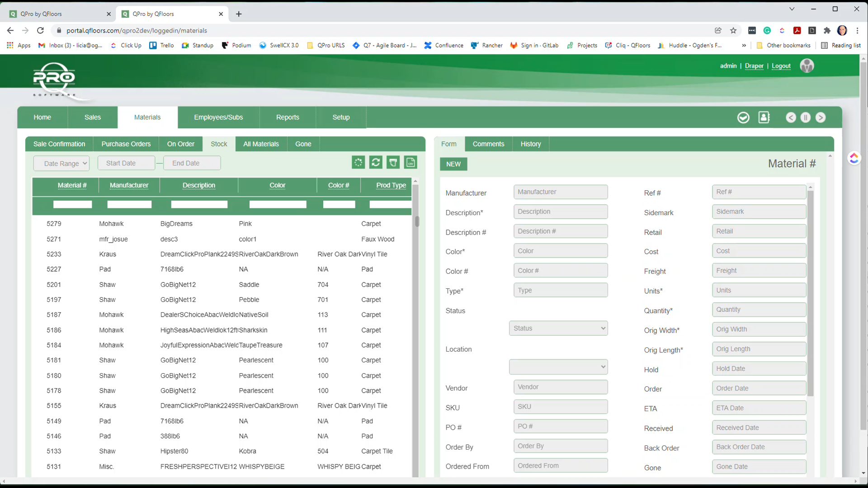Open the Status dropdown in the form

(558, 328)
